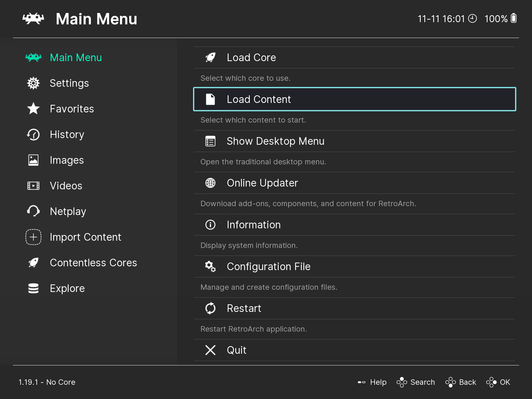Click the Load Core rocket icon
The height and width of the screenshot is (399, 532).
click(210, 57)
